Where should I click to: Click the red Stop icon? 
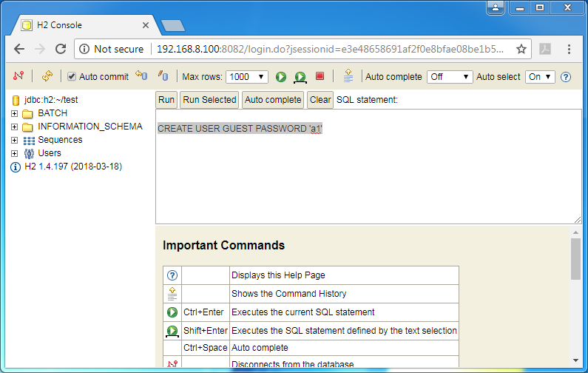320,76
